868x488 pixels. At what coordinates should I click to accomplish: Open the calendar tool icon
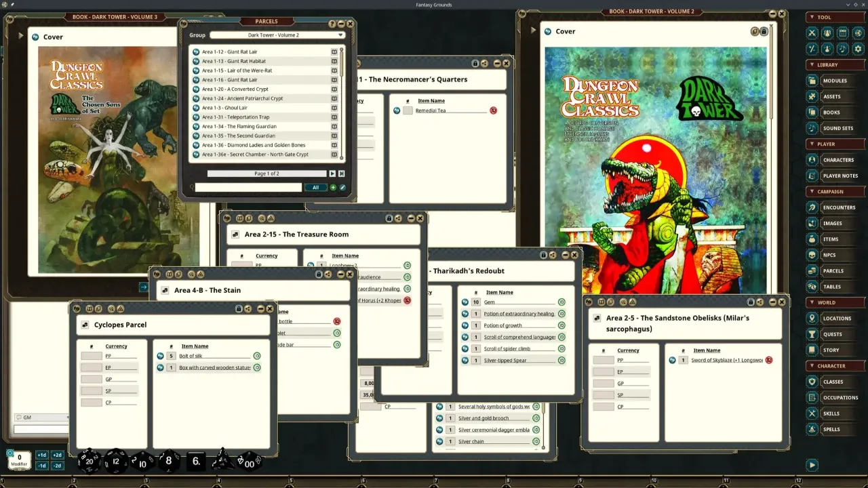(x=843, y=33)
